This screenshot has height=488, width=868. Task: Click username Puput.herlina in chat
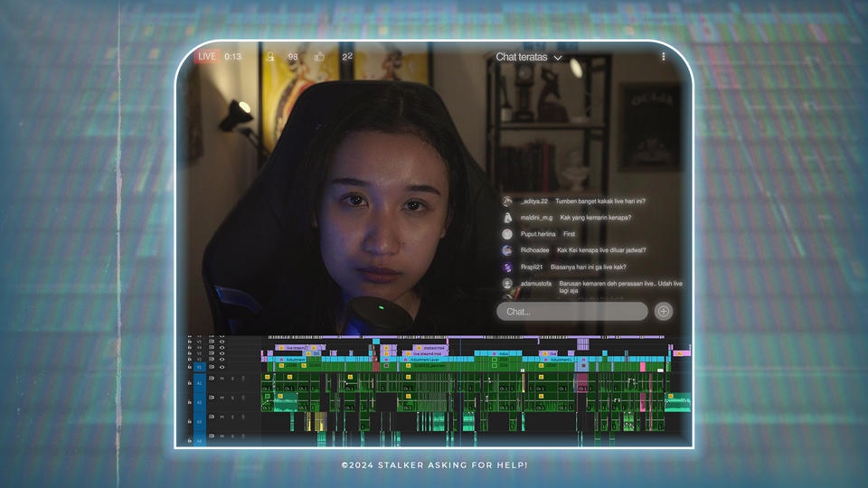tap(537, 234)
